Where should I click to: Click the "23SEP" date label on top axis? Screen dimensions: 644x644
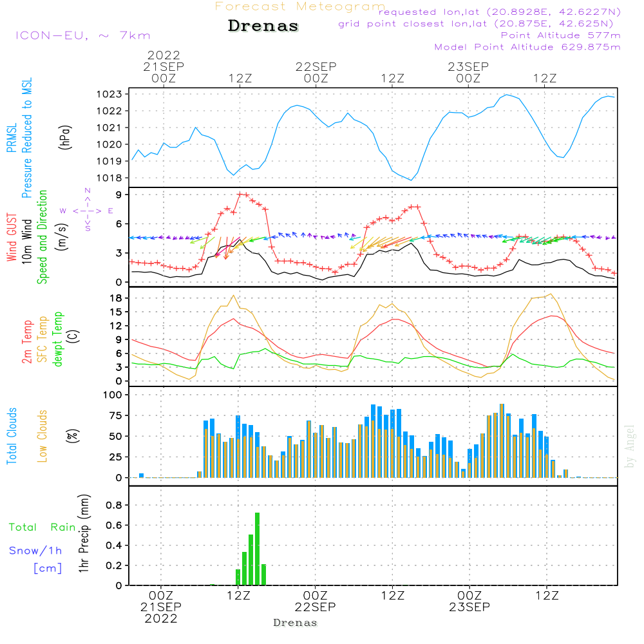468,66
